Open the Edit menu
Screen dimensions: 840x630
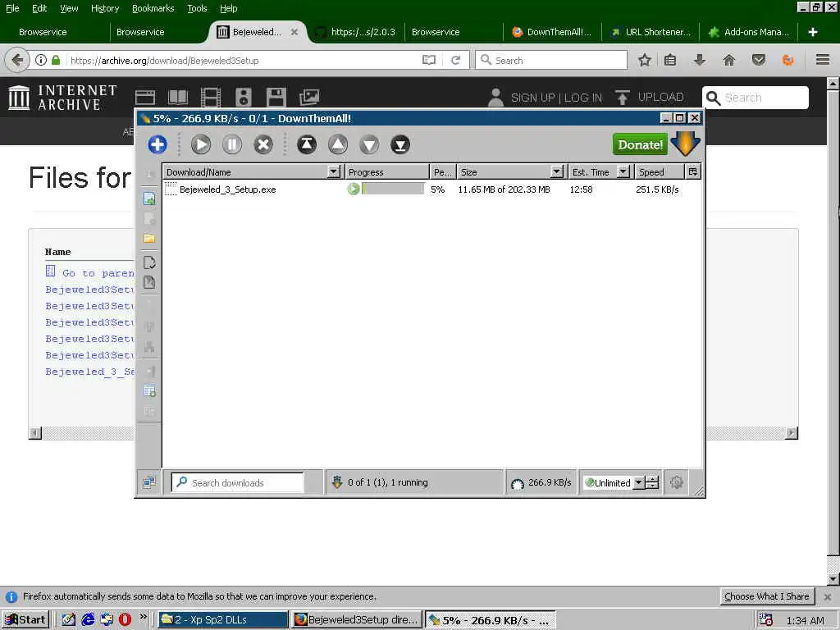point(39,8)
